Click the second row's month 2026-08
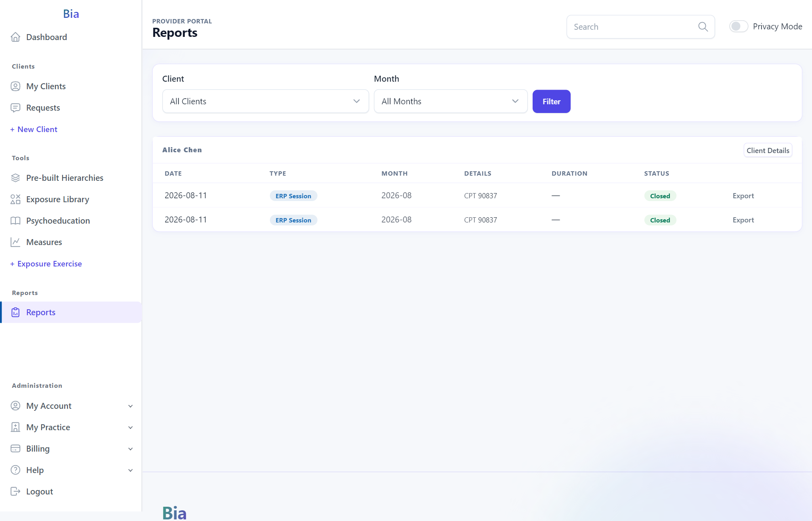This screenshot has width=812, height=521. tap(396, 220)
